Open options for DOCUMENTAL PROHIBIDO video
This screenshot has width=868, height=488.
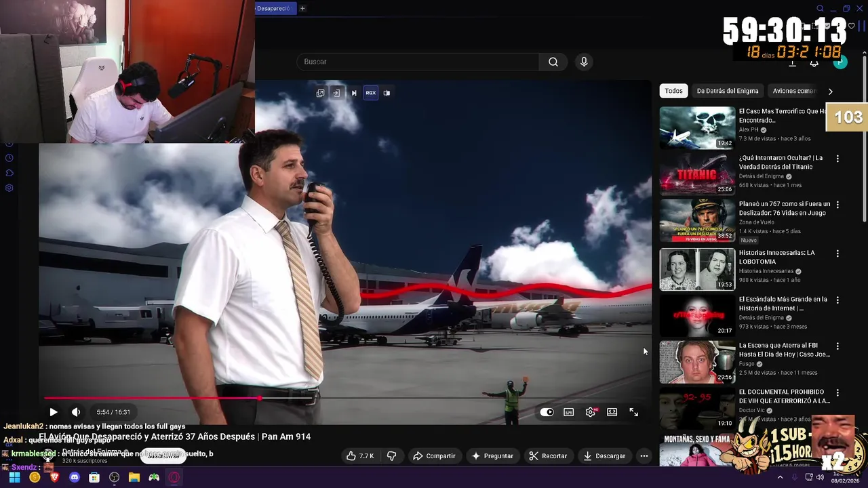(837, 392)
